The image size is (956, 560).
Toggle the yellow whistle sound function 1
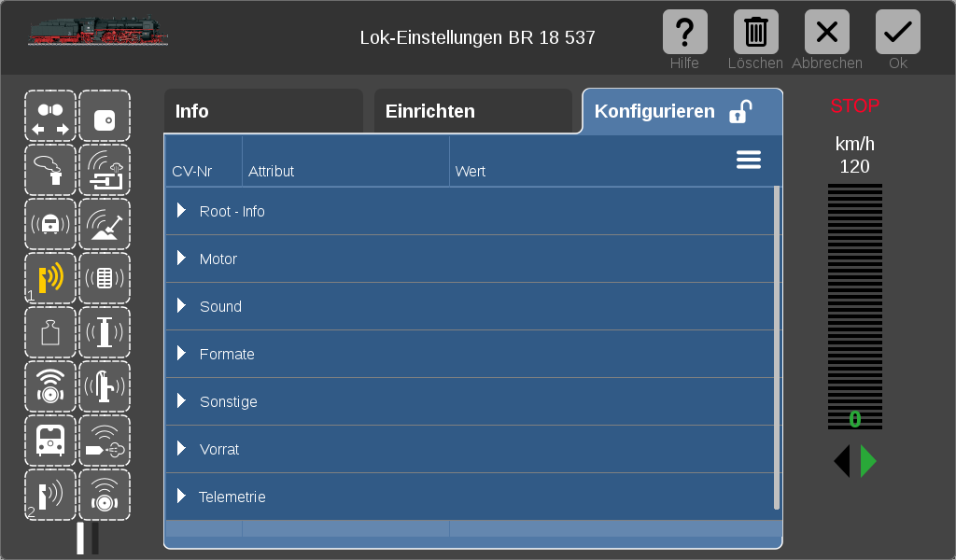(x=50, y=278)
